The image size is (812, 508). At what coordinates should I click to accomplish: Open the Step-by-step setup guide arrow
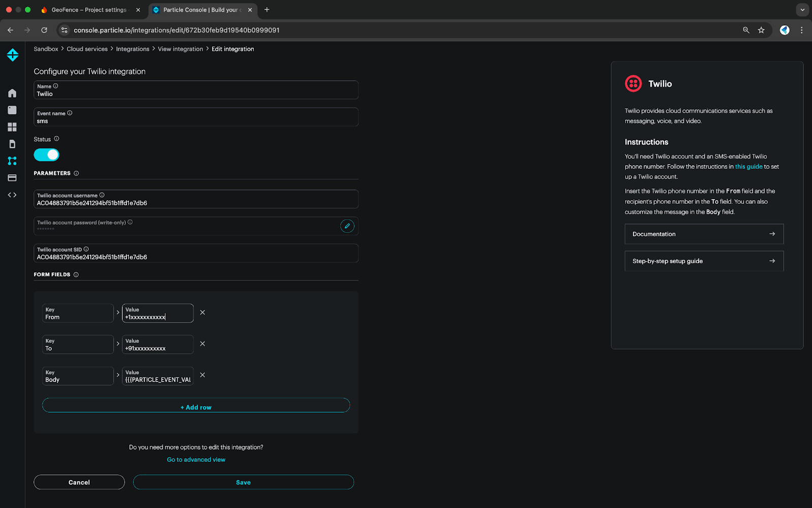771,261
